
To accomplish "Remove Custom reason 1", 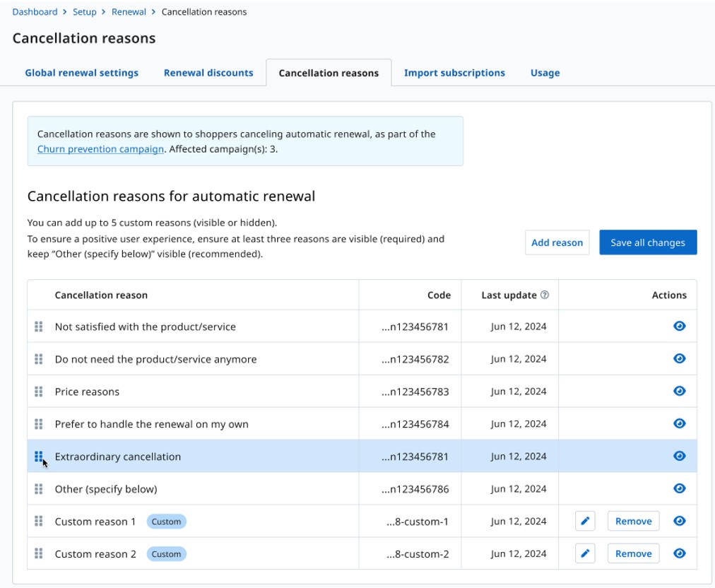I will tap(633, 521).
